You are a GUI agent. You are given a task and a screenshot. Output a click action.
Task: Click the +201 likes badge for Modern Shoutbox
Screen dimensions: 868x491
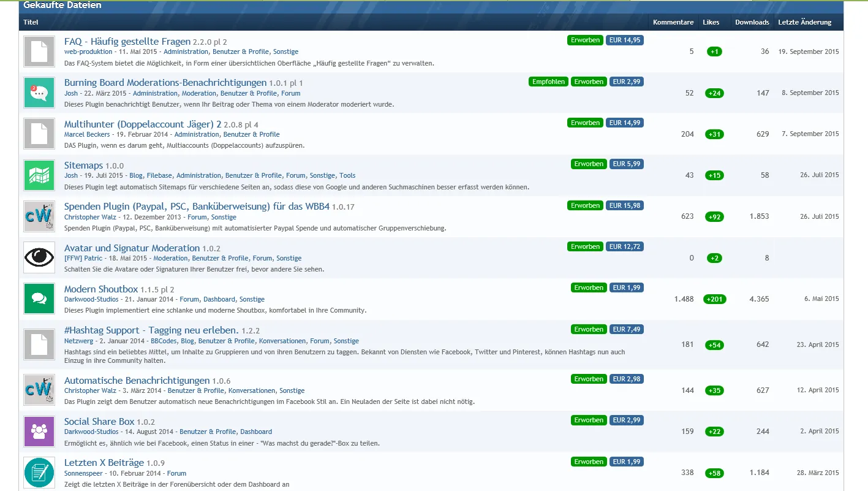coord(714,299)
